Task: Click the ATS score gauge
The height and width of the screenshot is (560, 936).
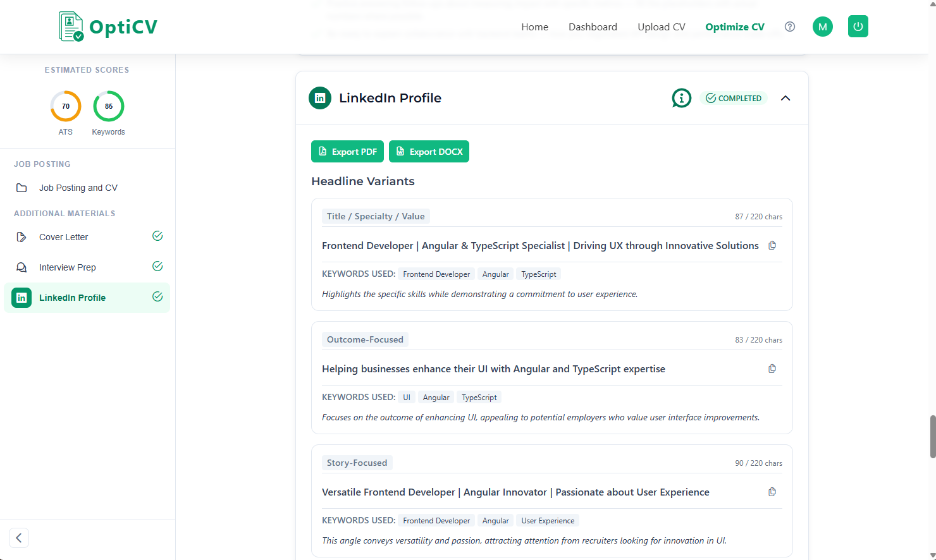Action: click(66, 106)
